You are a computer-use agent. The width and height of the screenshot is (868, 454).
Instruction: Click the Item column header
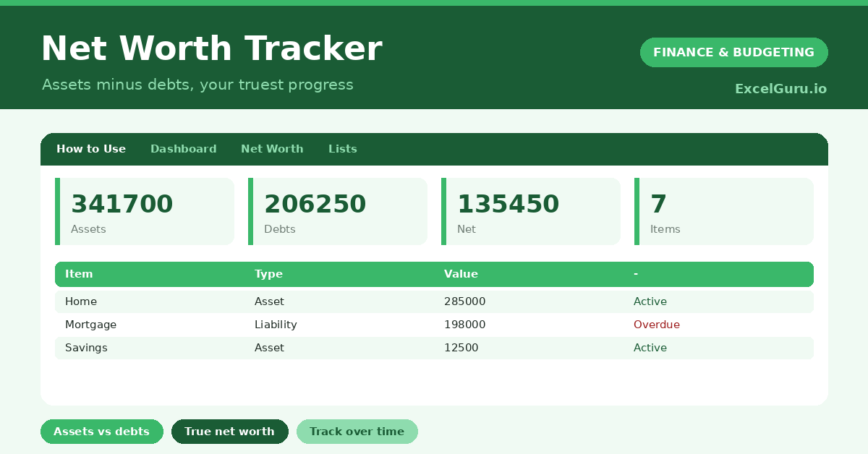tap(79, 274)
